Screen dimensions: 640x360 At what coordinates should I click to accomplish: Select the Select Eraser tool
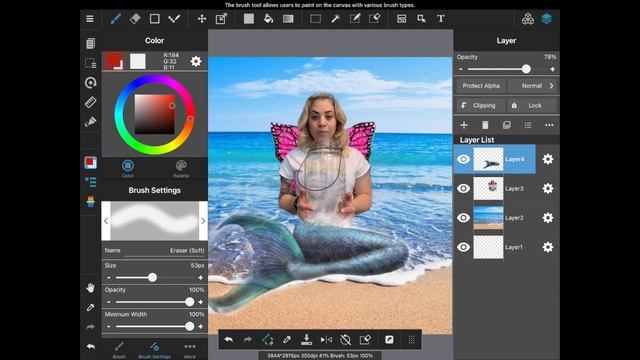pyautogui.click(x=375, y=18)
